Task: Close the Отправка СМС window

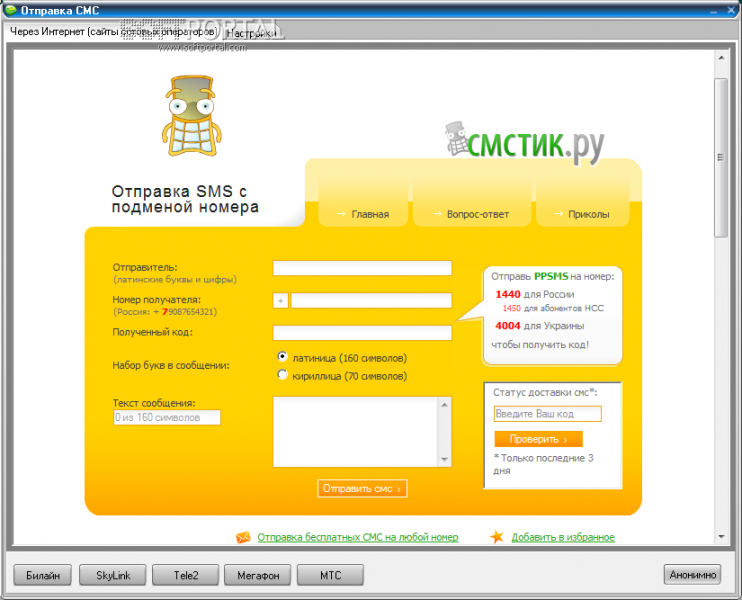Action: coord(732,10)
